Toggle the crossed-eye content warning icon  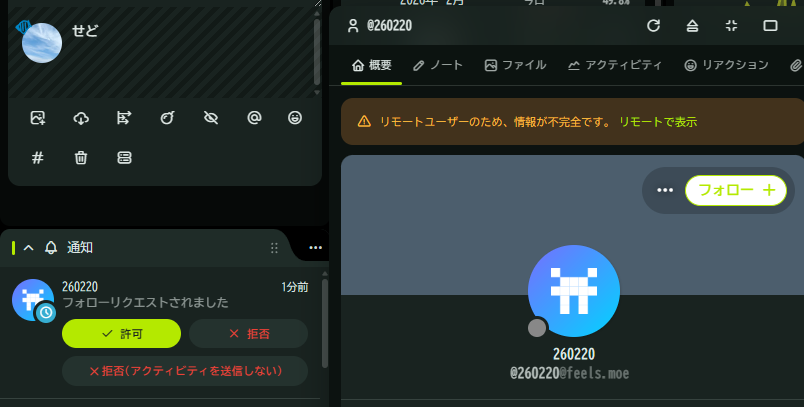[210, 118]
